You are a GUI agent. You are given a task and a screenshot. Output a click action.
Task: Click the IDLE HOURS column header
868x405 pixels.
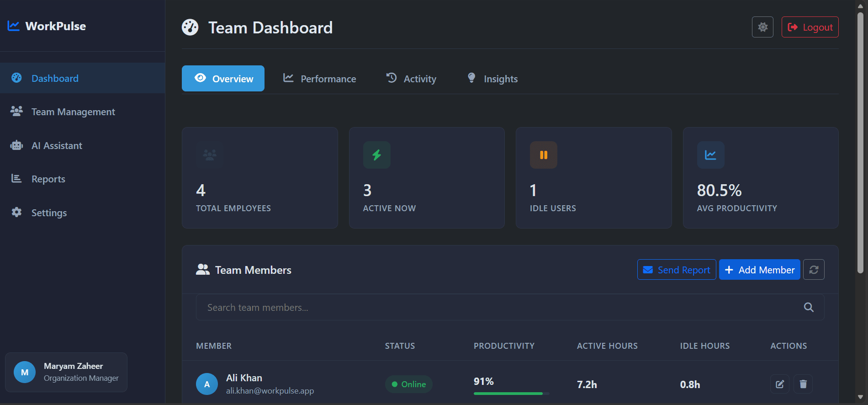[x=705, y=346]
